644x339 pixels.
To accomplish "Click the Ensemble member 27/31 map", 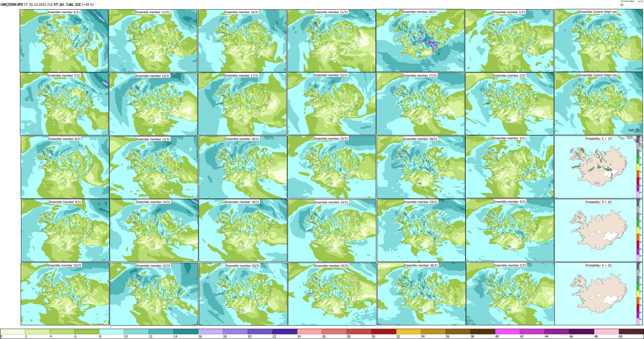I will coord(421,104).
